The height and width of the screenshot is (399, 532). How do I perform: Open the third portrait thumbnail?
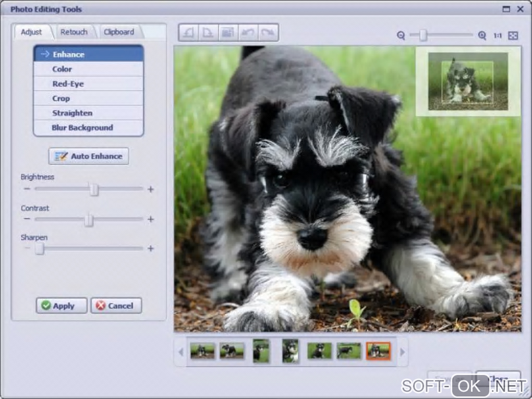coord(261,351)
